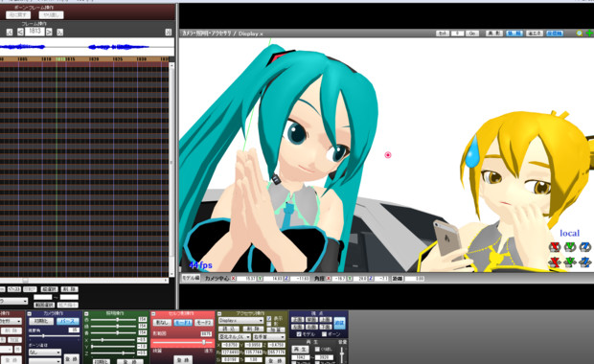Open the Display.x accessory dropdown
594x364 pixels.
pos(240,321)
